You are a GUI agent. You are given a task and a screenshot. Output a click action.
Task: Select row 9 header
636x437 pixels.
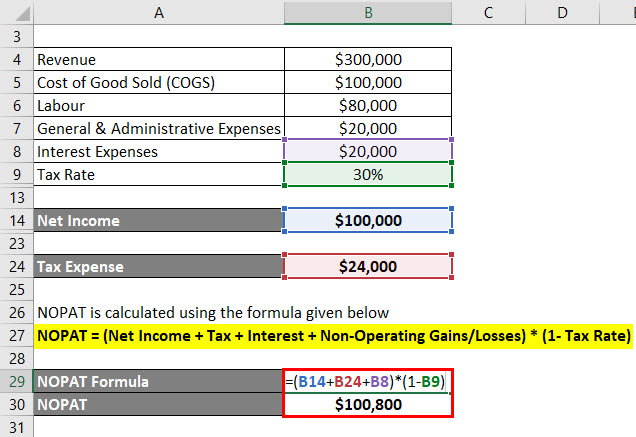(x=17, y=174)
